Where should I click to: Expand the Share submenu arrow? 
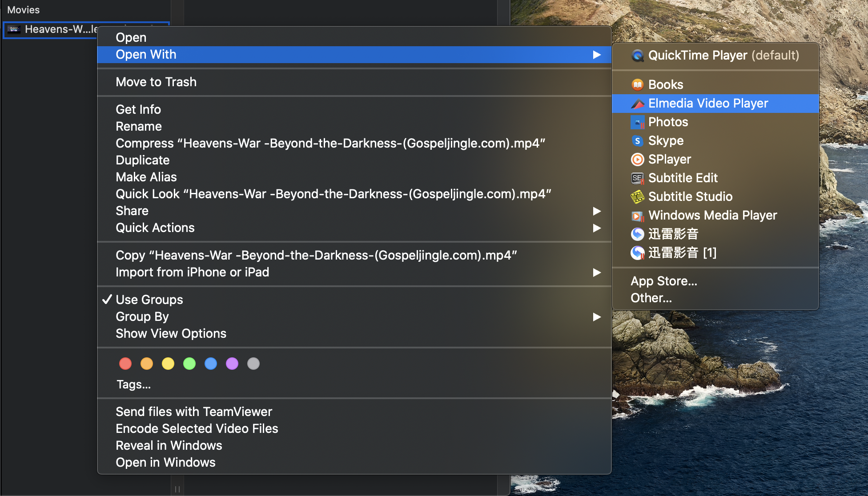[597, 211]
